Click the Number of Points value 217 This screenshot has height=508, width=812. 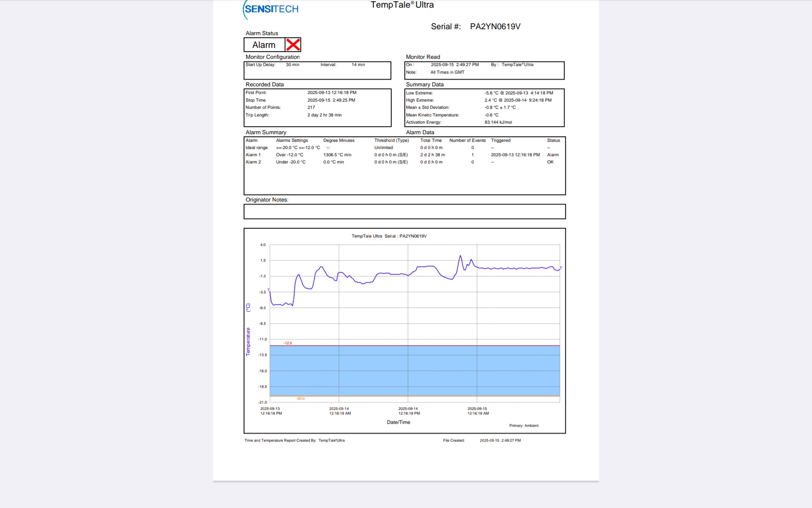click(x=311, y=108)
